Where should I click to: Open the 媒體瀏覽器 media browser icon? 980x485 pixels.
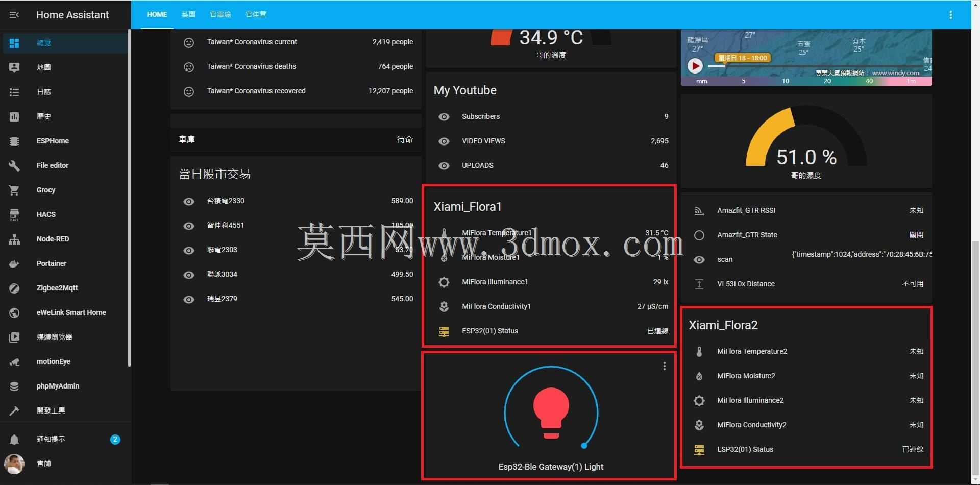pos(14,337)
